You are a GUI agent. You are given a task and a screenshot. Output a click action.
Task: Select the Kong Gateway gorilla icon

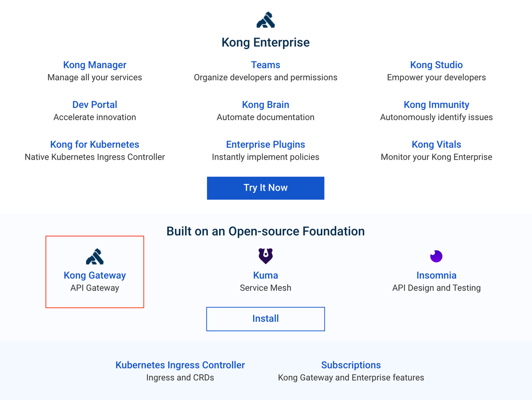[x=94, y=256]
